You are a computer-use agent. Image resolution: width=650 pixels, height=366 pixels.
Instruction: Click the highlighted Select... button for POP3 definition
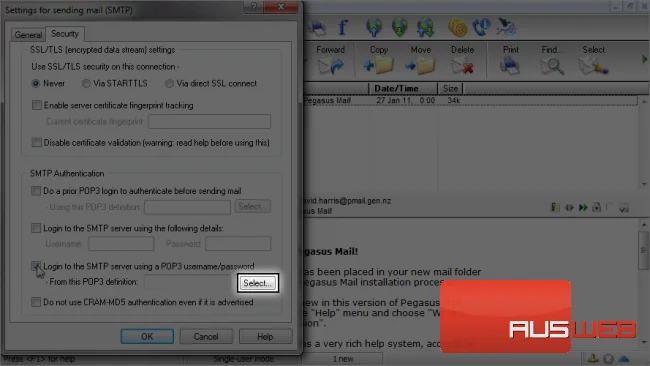click(258, 283)
